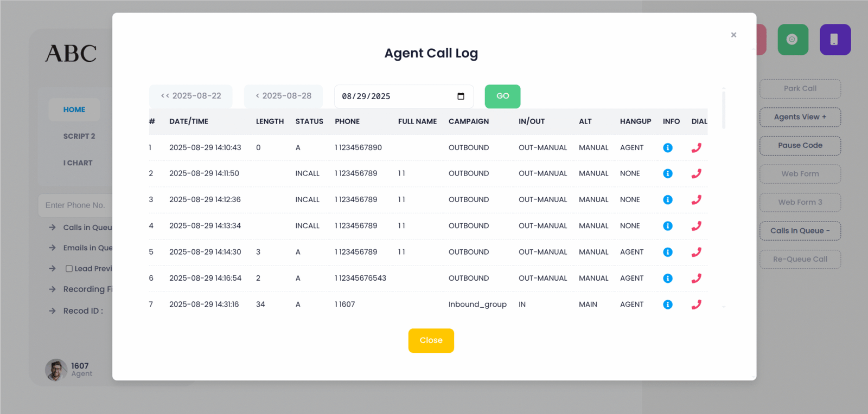Click info icon for call row 1
The height and width of the screenshot is (414, 868).
(x=667, y=147)
